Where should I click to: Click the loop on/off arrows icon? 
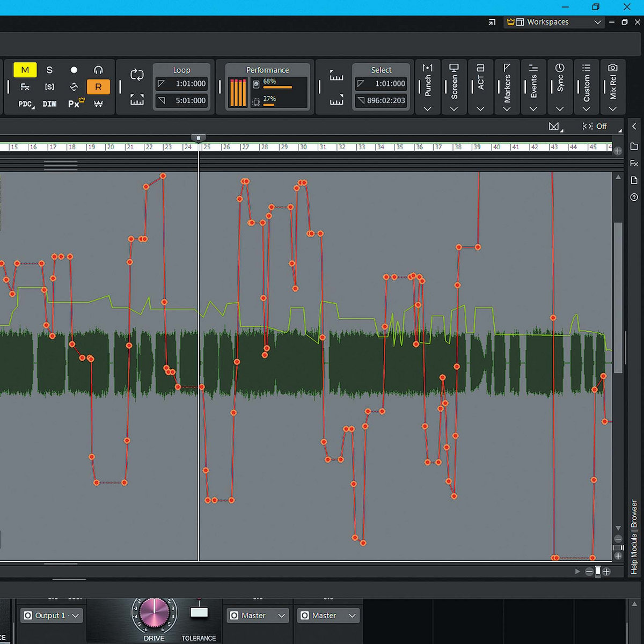coord(137,75)
